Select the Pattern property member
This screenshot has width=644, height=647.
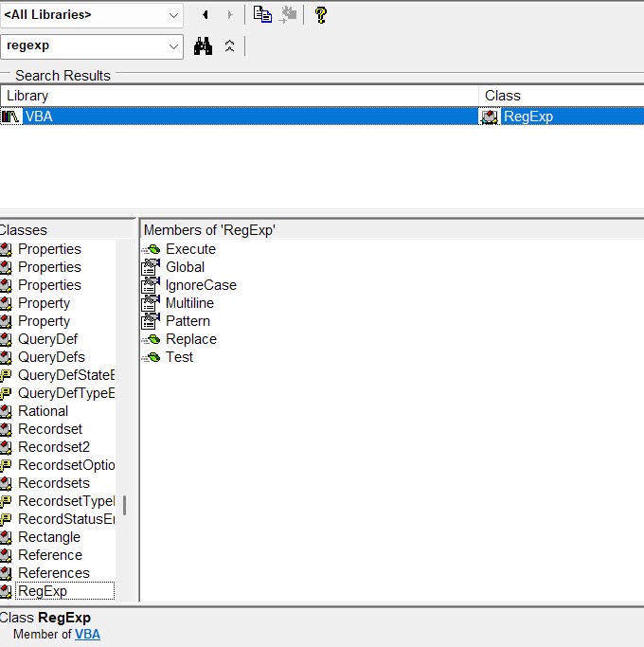[x=188, y=321]
